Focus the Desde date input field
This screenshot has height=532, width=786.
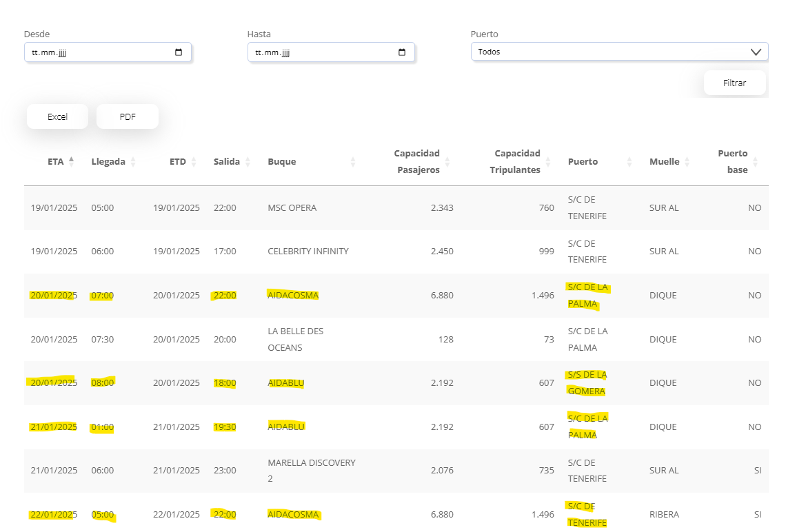click(108, 52)
